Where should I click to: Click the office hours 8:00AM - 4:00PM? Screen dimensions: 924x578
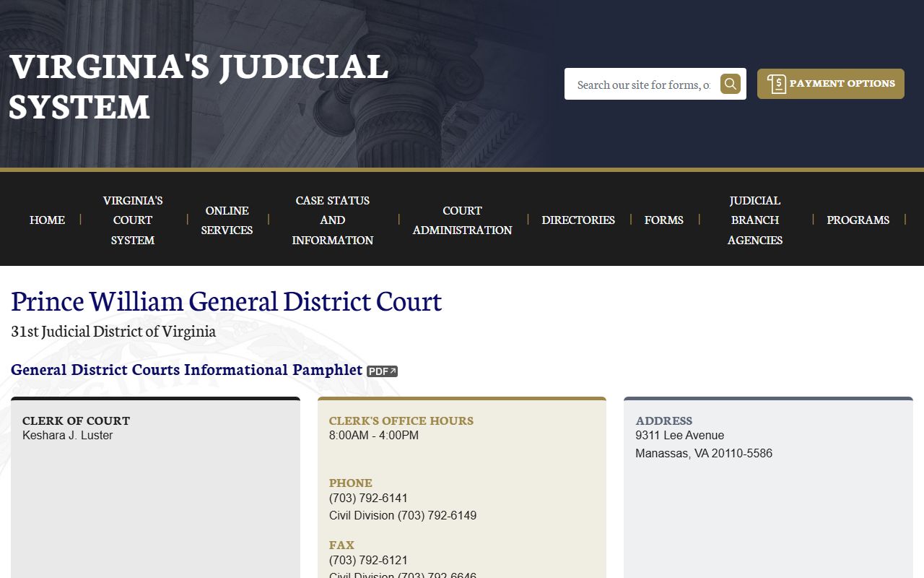[x=374, y=436]
